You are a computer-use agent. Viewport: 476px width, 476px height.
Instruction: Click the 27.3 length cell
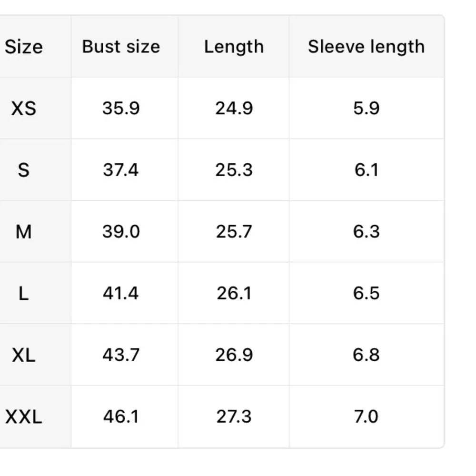click(234, 417)
